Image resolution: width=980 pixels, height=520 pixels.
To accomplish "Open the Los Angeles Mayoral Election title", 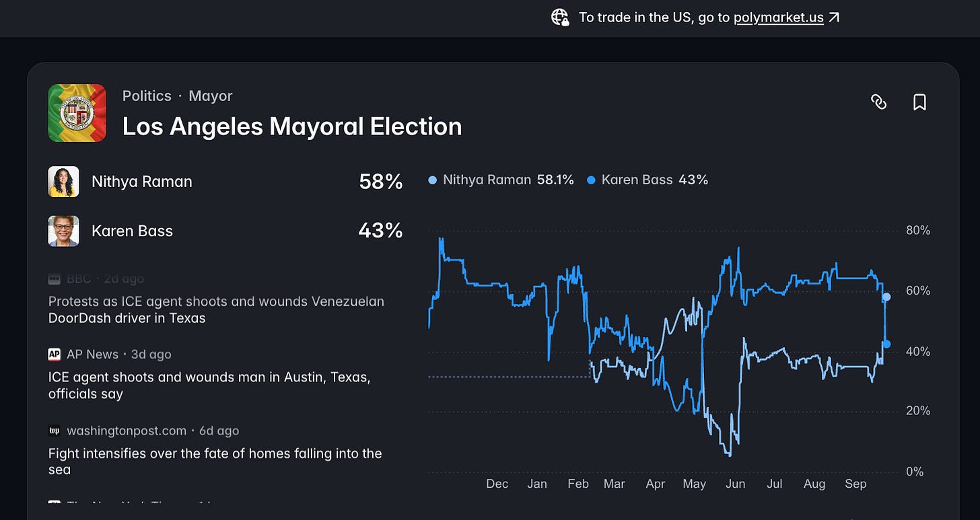I will pyautogui.click(x=292, y=126).
